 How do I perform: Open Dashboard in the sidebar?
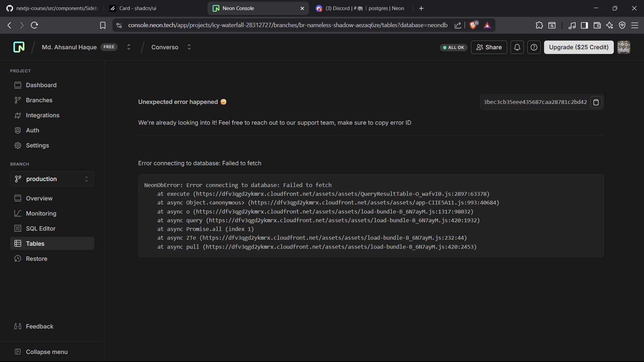click(52, 85)
